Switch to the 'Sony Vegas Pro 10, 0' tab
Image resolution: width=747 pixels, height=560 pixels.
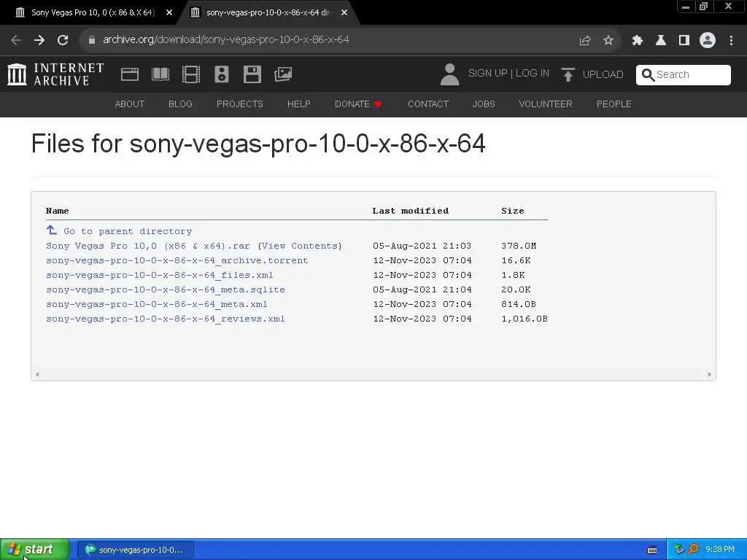(91, 13)
